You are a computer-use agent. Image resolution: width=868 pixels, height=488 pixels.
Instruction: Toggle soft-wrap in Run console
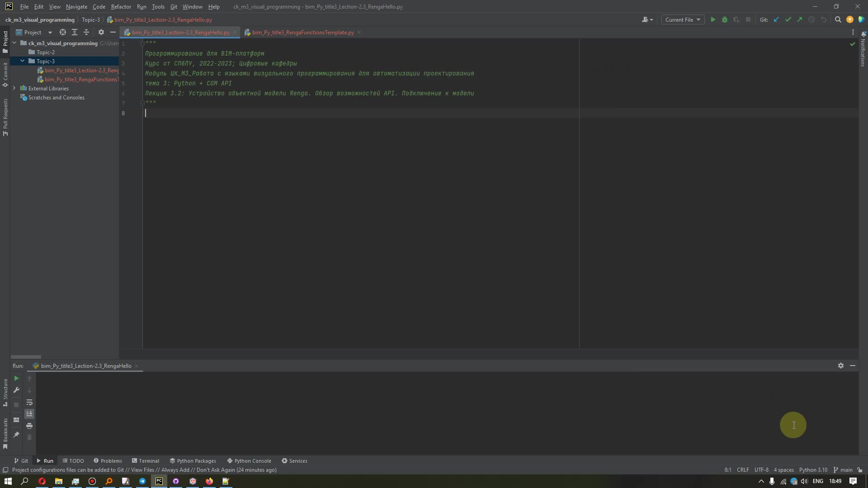[x=29, y=402]
